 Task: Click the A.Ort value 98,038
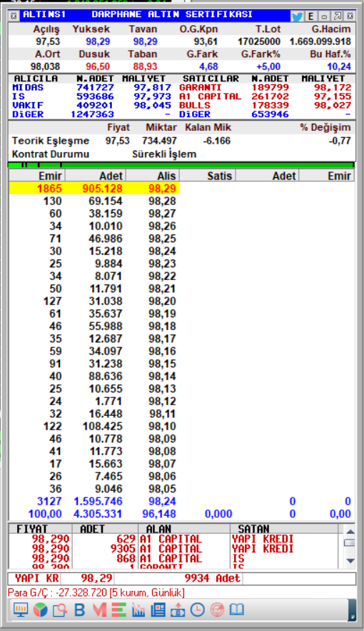point(45,66)
